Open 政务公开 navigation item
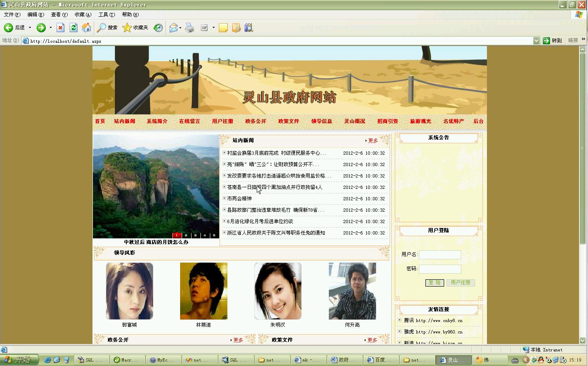This screenshot has width=588, height=366. [255, 121]
